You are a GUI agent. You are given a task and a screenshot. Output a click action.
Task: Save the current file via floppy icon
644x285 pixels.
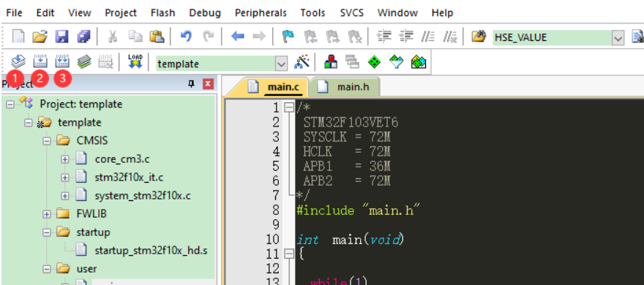62,37
